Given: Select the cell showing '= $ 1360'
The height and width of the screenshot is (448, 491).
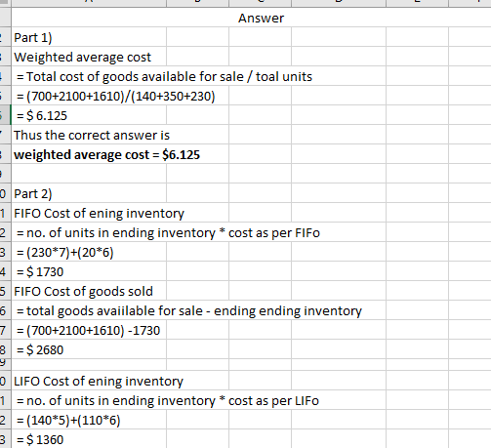Looking at the screenshot, I should (40, 439).
